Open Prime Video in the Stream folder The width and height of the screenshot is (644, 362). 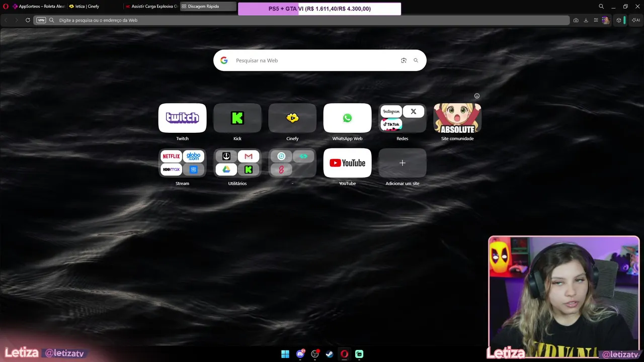coord(193,169)
